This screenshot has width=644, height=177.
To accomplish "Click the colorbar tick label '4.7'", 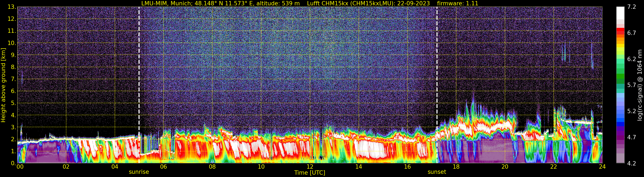I will click(x=632, y=137).
